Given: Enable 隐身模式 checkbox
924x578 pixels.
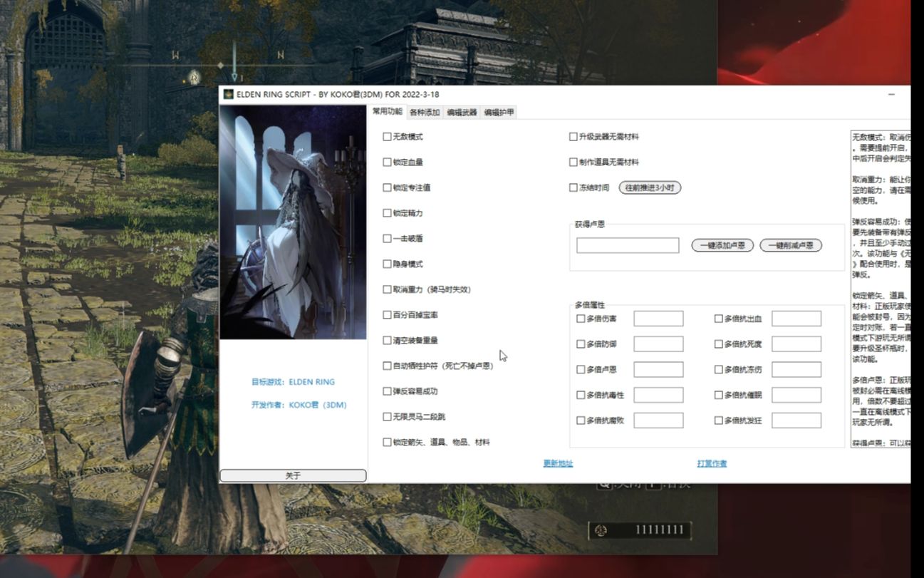Looking at the screenshot, I should click(x=387, y=264).
